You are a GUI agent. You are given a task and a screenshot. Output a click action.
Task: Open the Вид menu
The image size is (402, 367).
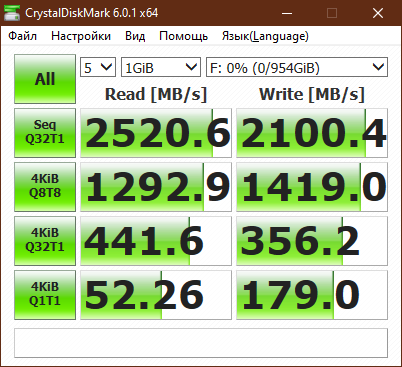135,36
